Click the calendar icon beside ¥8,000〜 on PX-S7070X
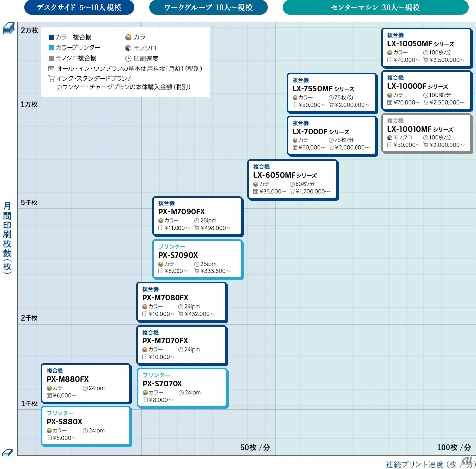Screen dimensions: 476x469 point(145,400)
